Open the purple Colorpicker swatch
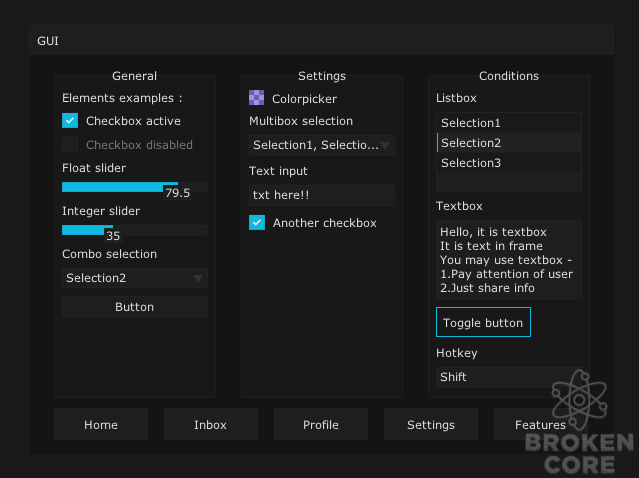 tap(256, 98)
